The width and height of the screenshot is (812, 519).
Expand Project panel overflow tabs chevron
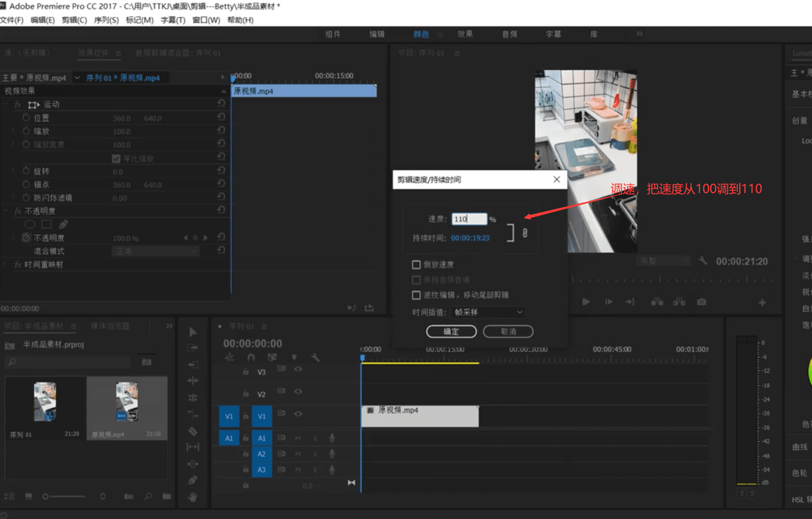169,326
